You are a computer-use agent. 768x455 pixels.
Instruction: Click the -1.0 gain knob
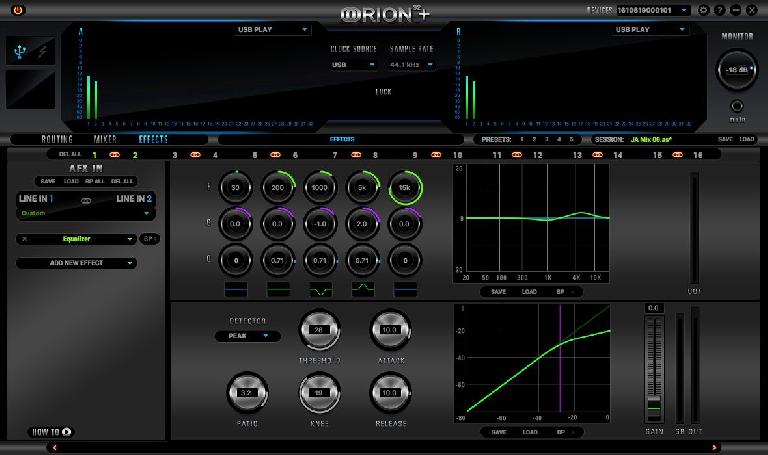320,224
